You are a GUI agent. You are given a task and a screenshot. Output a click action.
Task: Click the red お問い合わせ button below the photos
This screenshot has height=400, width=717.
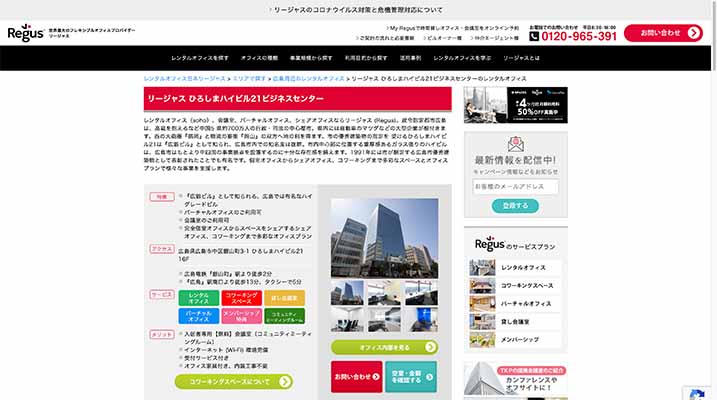coord(357,377)
